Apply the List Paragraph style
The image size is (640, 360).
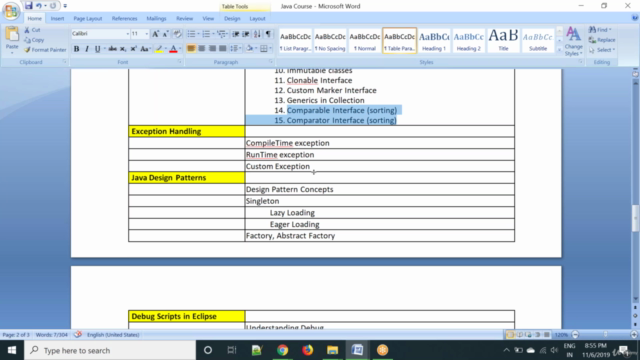coord(295,40)
